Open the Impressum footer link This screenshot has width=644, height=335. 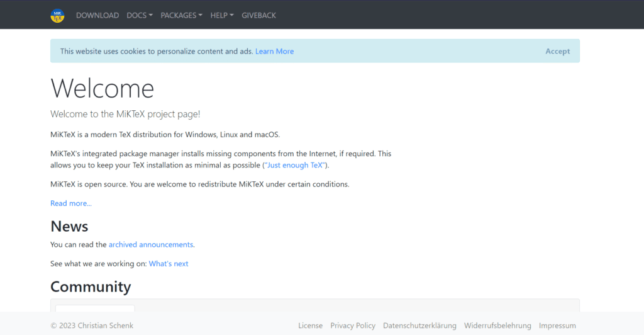click(557, 326)
